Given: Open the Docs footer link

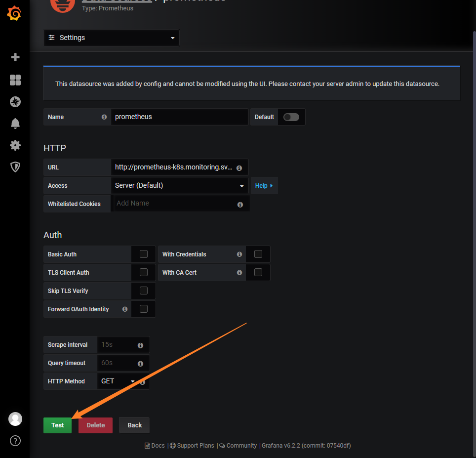Looking at the screenshot, I should [155, 446].
